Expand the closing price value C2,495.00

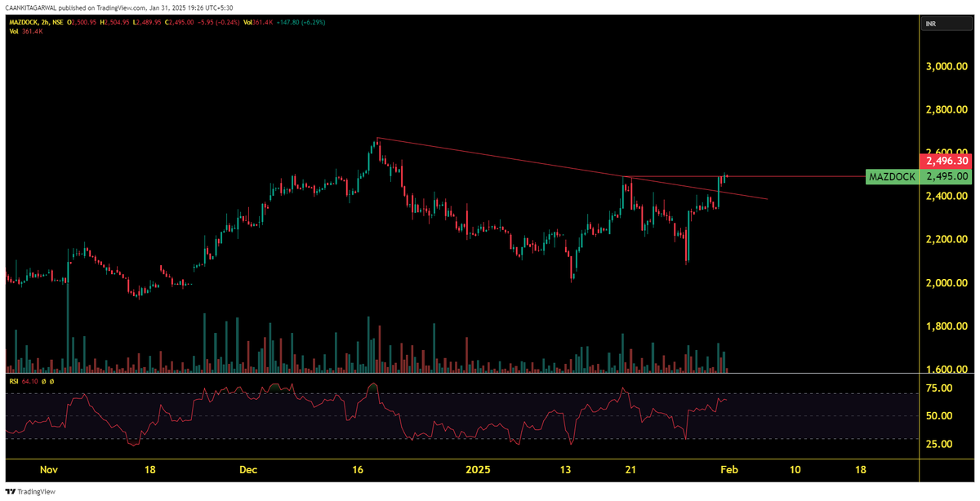pos(180,22)
